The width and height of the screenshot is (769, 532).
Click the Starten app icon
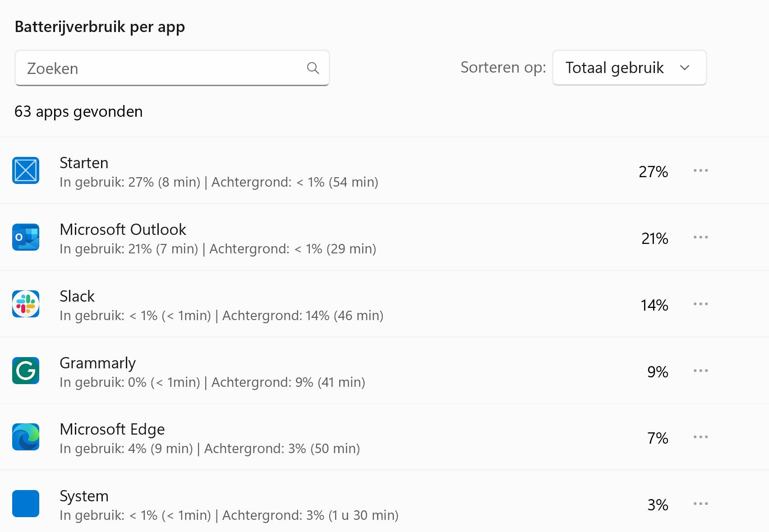(x=26, y=170)
